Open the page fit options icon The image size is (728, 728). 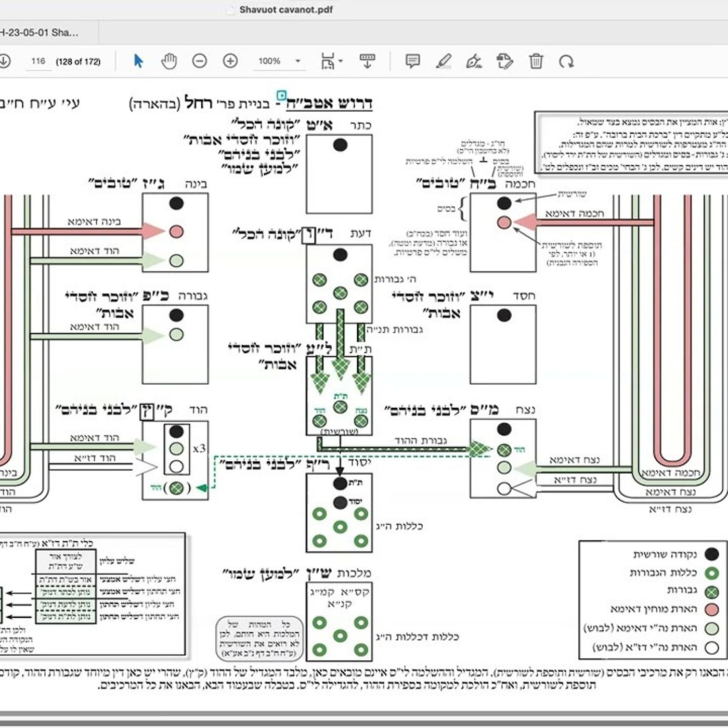click(x=328, y=61)
